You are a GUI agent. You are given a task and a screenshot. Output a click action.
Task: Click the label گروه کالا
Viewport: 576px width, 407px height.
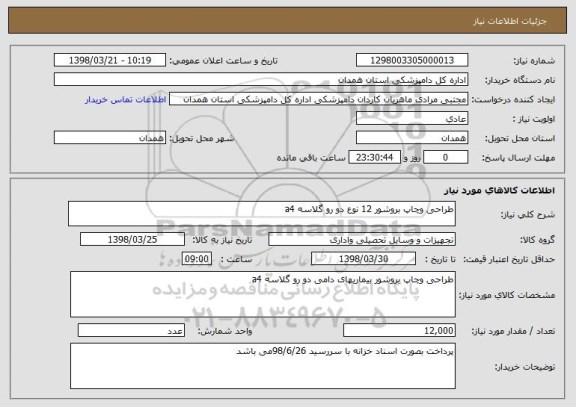pos(537,240)
